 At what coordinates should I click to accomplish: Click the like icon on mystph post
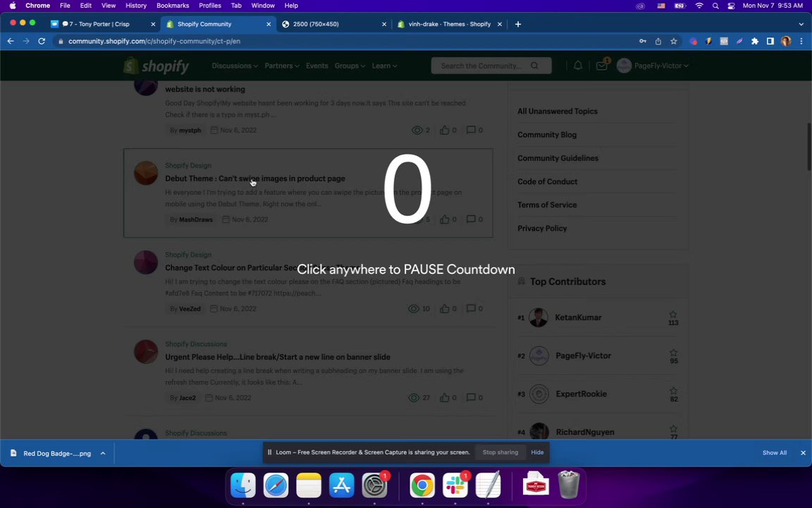(444, 130)
